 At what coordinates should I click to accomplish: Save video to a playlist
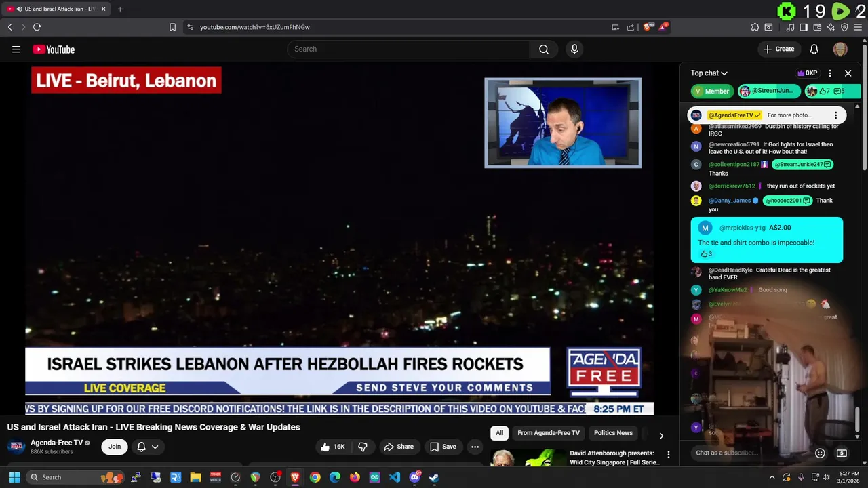[x=443, y=447]
